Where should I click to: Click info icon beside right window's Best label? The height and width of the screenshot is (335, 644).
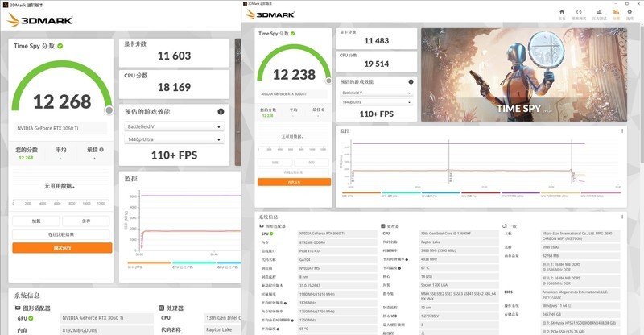pyautogui.click(x=323, y=110)
